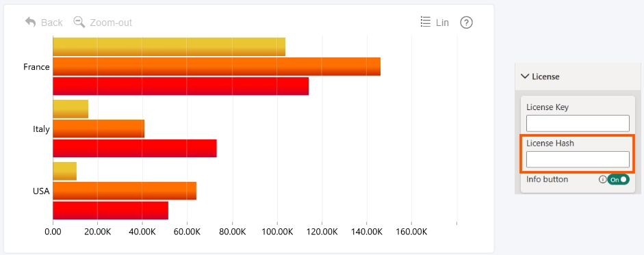This screenshot has height=255, width=644.
Task: Click the 40.00K axis value
Action: 142,232
